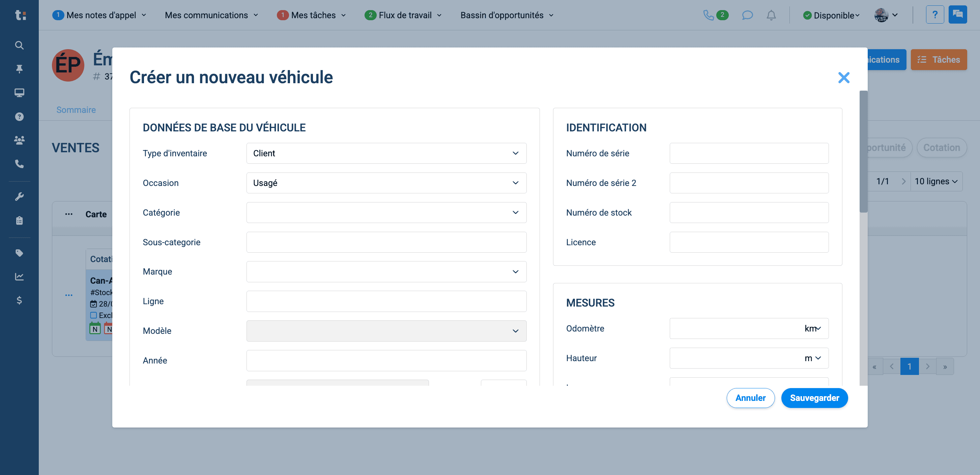Focus the Numéro de série 2 field

[x=749, y=183]
